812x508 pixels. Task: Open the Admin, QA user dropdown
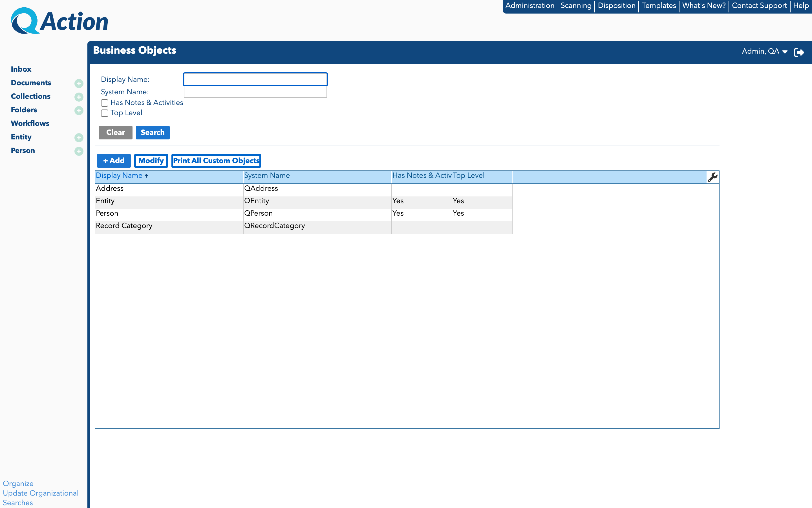coord(764,51)
